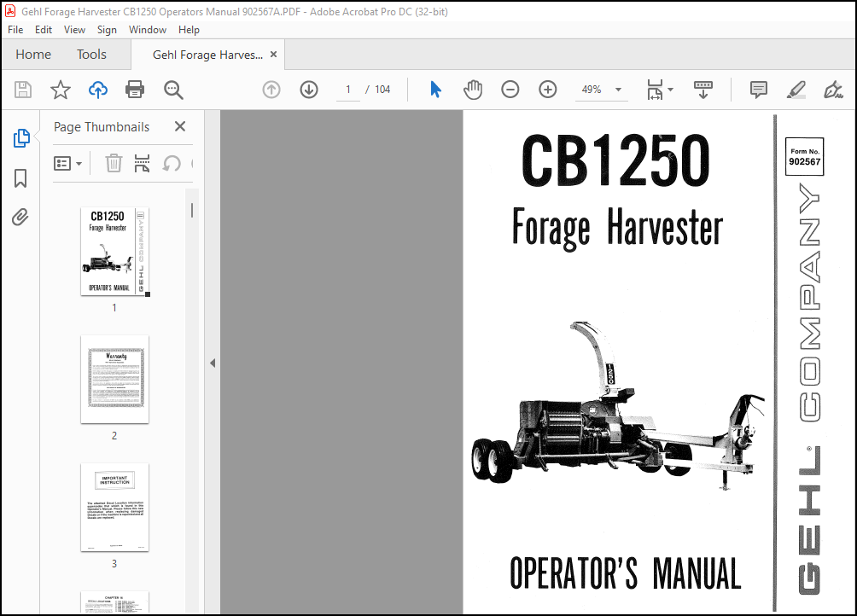The width and height of the screenshot is (857, 616).
Task: Go to the next page with down arrow
Action: coord(309,90)
